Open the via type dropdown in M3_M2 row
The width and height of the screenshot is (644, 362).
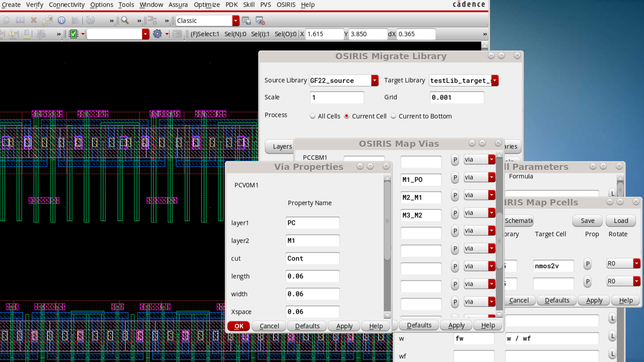[x=491, y=213]
